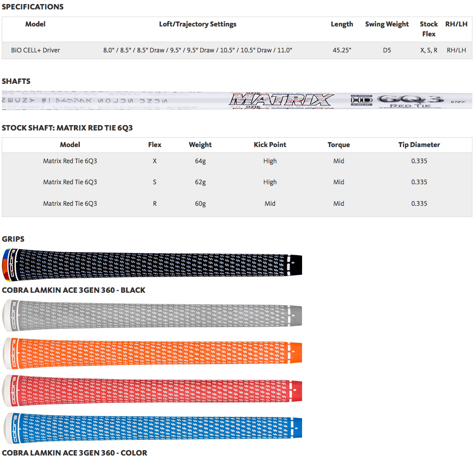Click the Mid torque value in the 62g row
This screenshot has height=460, width=476.
[x=339, y=182]
